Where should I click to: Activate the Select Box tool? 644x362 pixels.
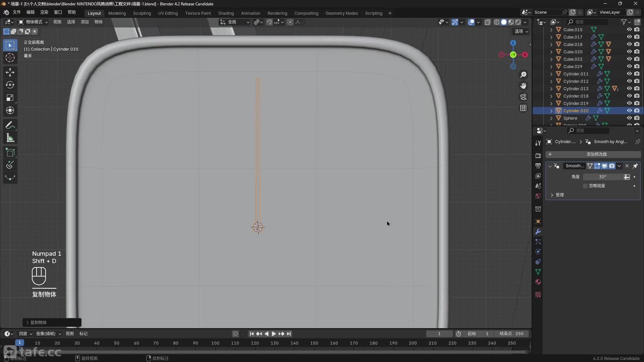point(10,45)
